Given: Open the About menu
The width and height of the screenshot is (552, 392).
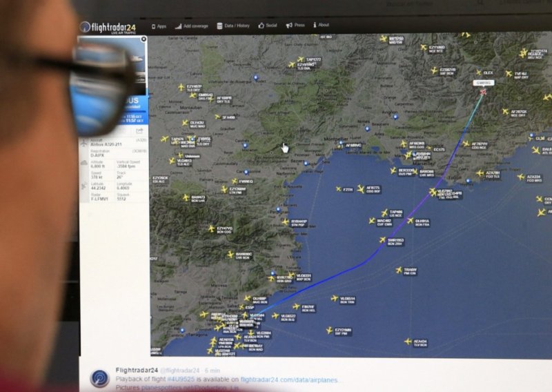Looking at the screenshot, I should tap(319, 25).
